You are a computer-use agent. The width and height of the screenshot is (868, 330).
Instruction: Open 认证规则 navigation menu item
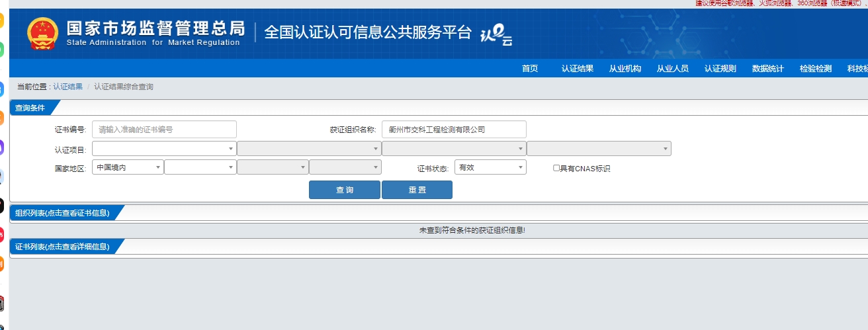pyautogui.click(x=720, y=69)
